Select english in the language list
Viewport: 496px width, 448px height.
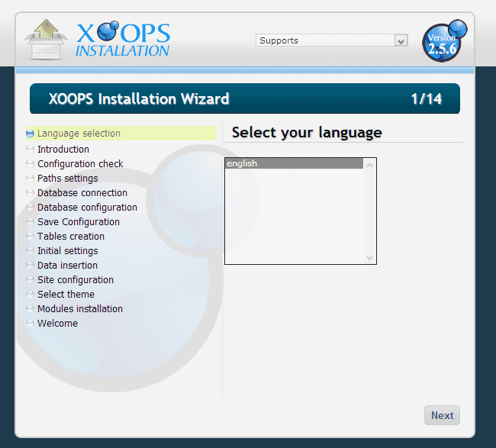pos(294,163)
